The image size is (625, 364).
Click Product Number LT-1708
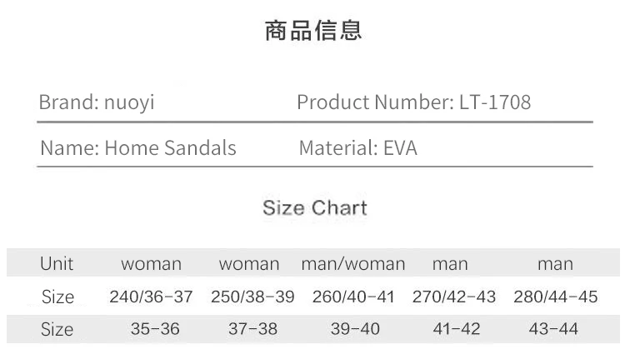413,103
